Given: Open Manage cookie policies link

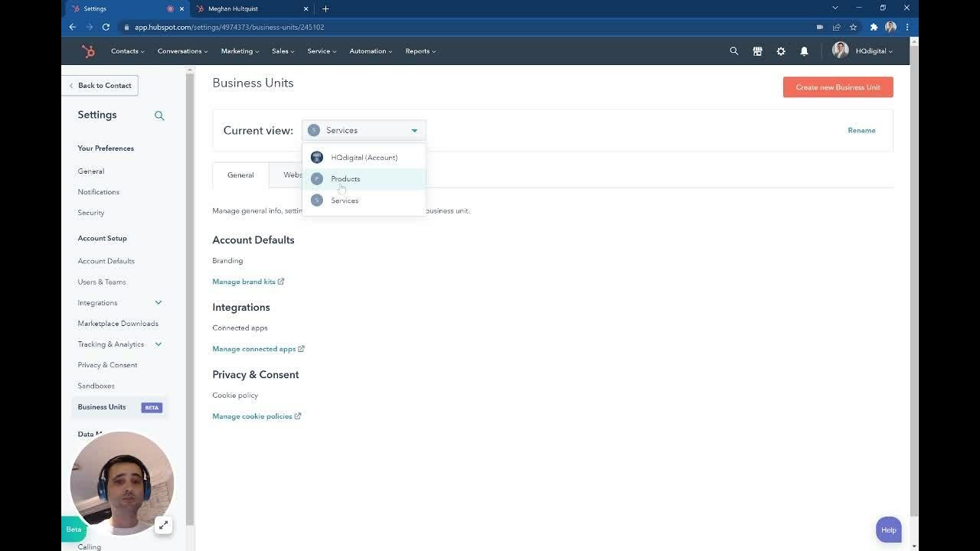Looking at the screenshot, I should 252,416.
